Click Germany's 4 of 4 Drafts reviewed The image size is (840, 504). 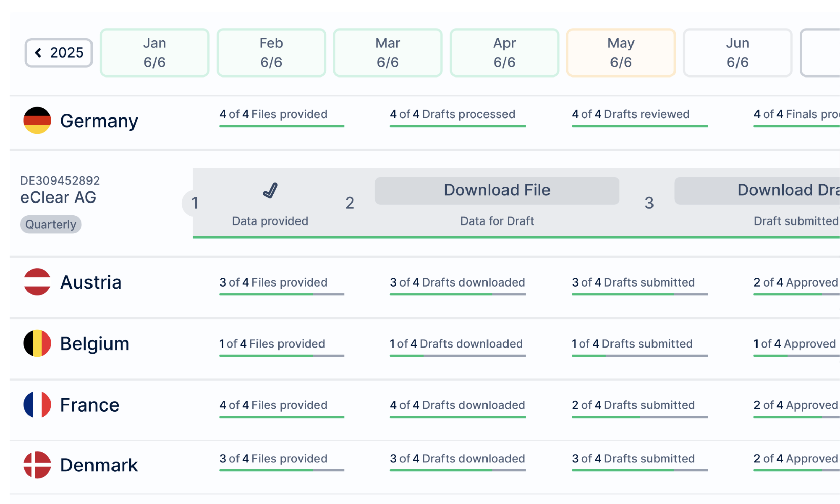coord(640,118)
